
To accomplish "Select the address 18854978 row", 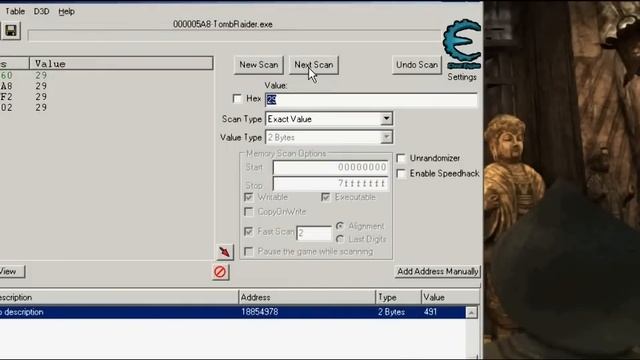I will click(233, 312).
